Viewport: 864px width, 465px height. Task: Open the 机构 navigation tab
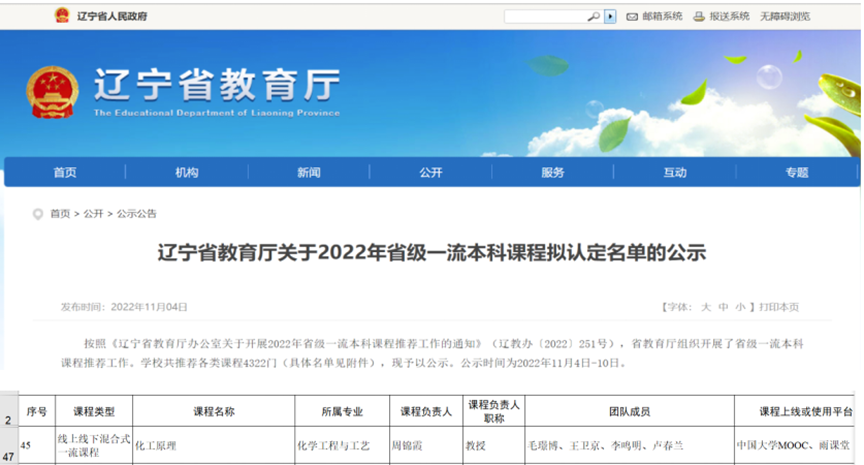187,172
